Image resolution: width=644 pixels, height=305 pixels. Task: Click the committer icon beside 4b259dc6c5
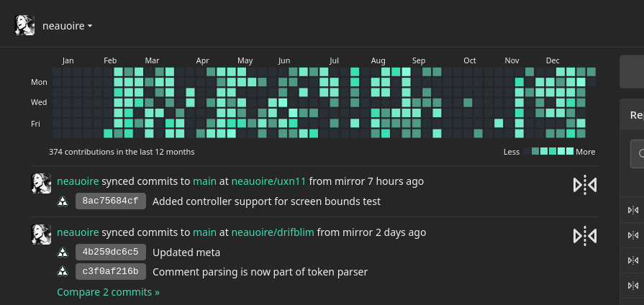pyautogui.click(x=63, y=252)
